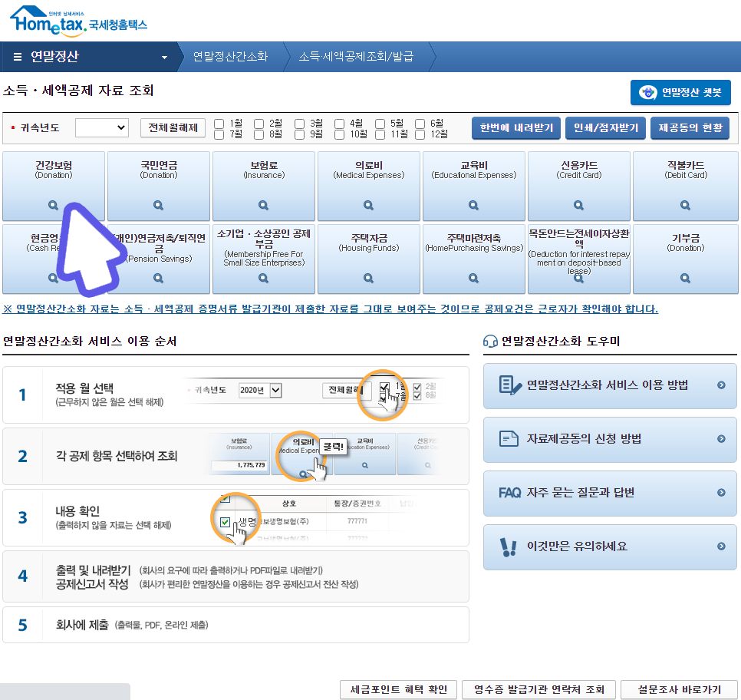The height and width of the screenshot is (700, 741).
Task: Open the 연말정산 챗봇 chatbot
Action: pos(680,92)
